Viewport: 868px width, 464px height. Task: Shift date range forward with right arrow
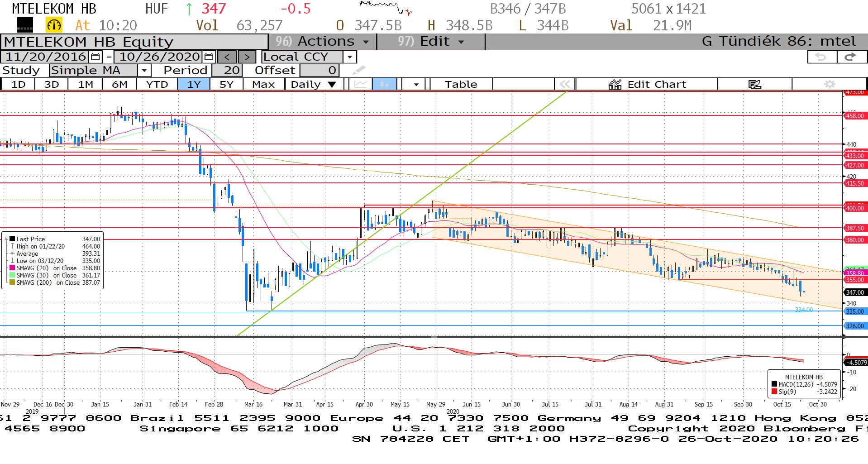[x=247, y=57]
